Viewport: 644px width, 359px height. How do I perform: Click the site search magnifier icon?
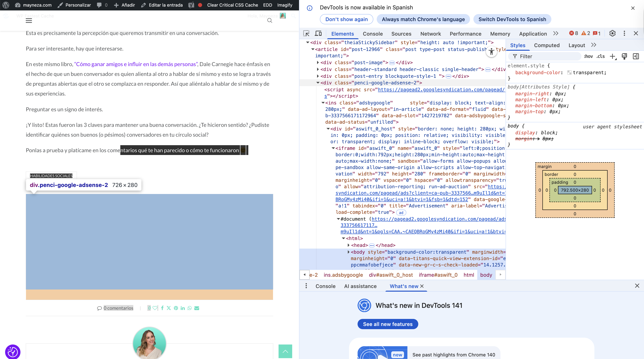(x=269, y=20)
